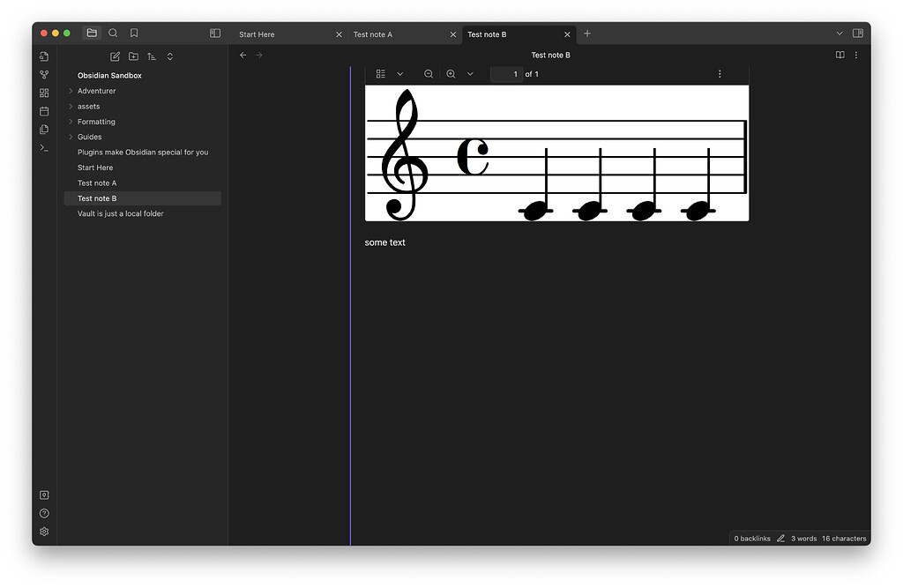
Task: Click the PDF page number input field
Action: tap(505, 74)
